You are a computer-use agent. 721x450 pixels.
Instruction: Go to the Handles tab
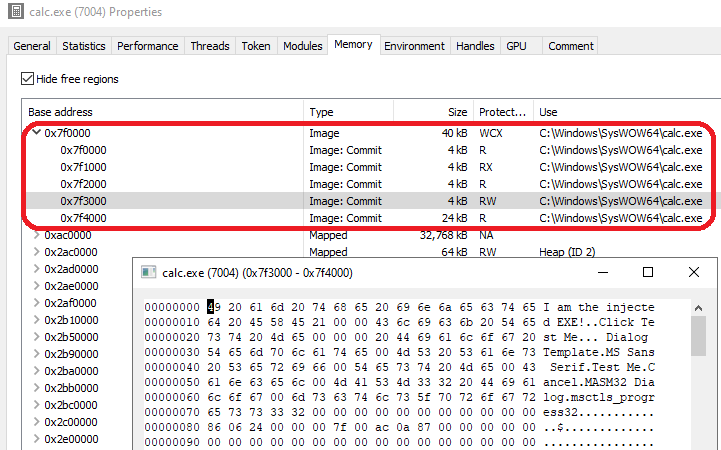(x=475, y=46)
